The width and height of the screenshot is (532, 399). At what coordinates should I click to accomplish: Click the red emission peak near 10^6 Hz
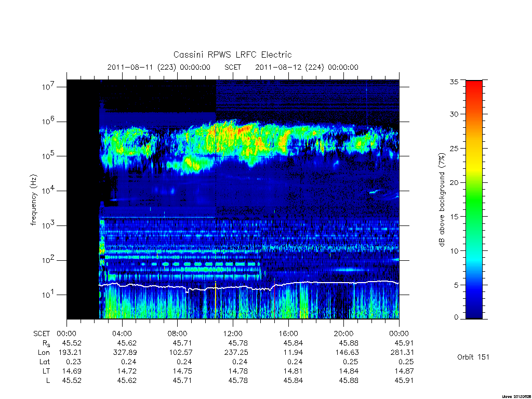tap(245, 129)
